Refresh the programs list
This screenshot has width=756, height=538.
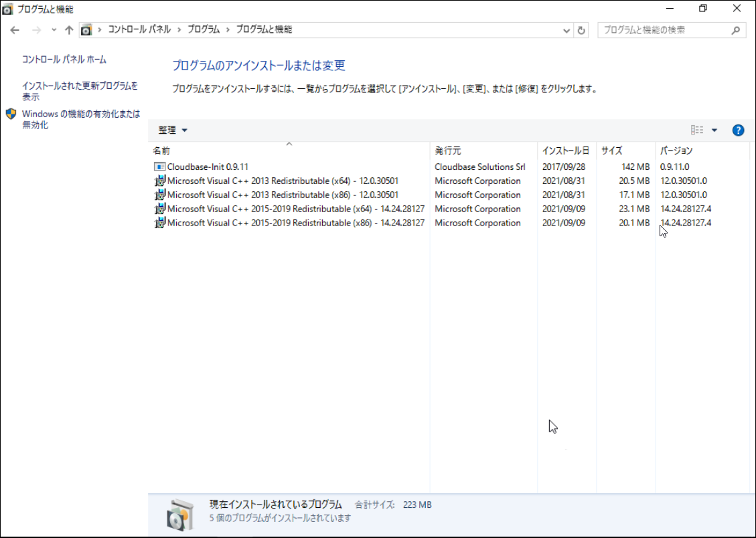[581, 30]
